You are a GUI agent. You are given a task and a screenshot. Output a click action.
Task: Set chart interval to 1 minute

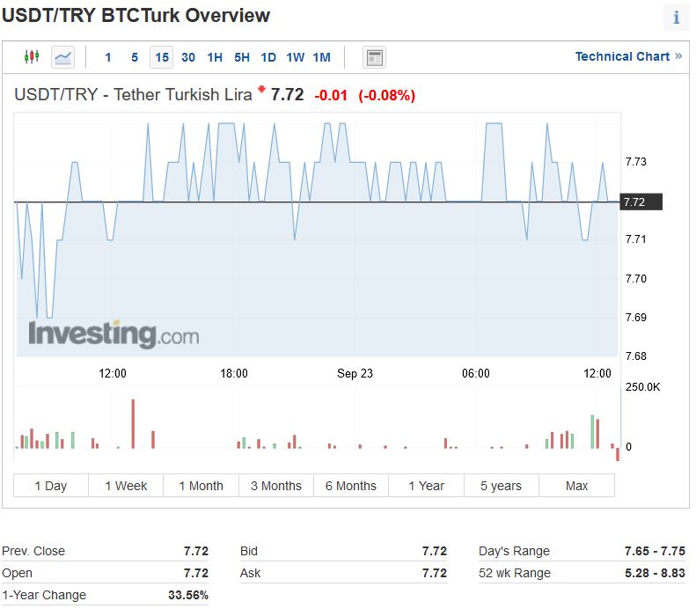[108, 57]
